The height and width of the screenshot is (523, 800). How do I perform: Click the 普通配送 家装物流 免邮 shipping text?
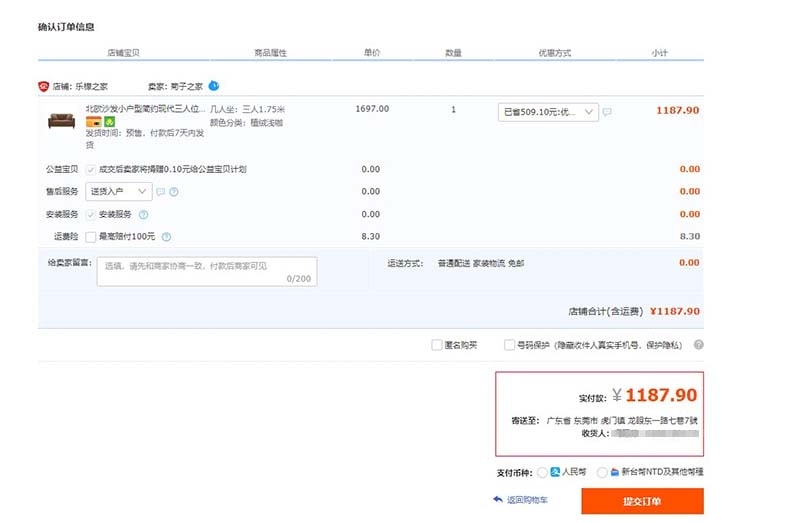coord(481,263)
